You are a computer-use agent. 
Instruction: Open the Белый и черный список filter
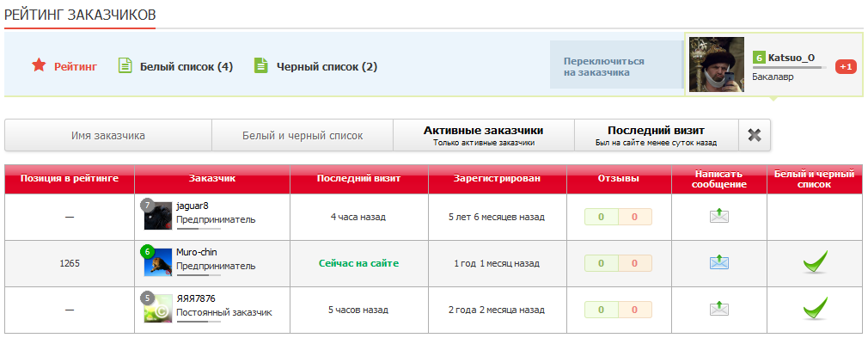coord(303,135)
